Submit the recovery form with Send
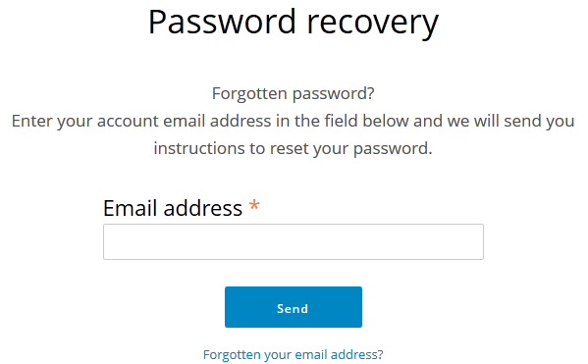The image size is (588, 364). tap(294, 307)
